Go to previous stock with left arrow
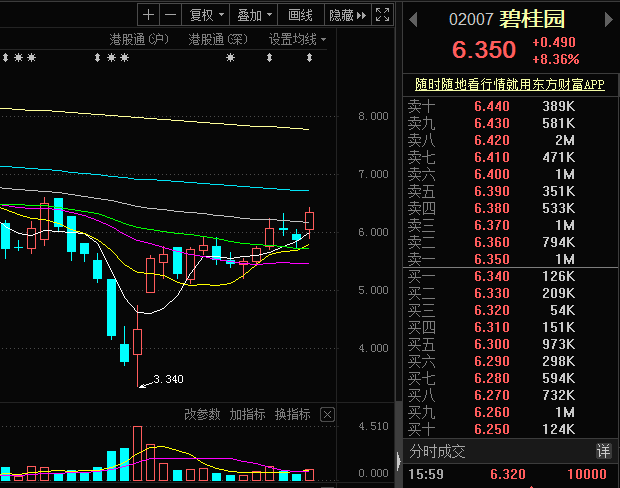 413,19
